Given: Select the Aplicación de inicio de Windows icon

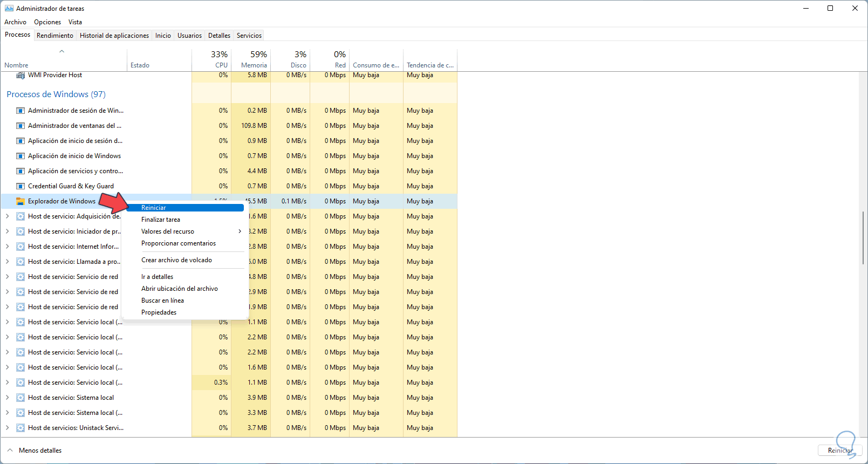Looking at the screenshot, I should click(x=20, y=156).
